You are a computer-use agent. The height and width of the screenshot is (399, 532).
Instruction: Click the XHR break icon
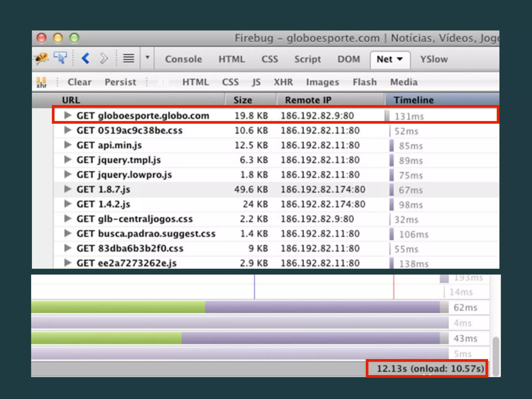(x=41, y=82)
